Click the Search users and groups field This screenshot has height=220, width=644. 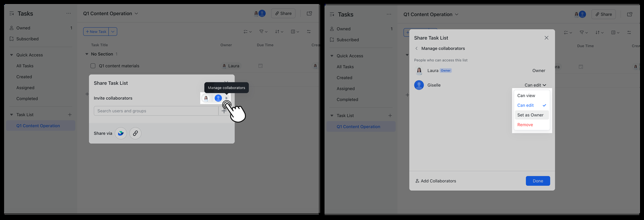pos(155,111)
